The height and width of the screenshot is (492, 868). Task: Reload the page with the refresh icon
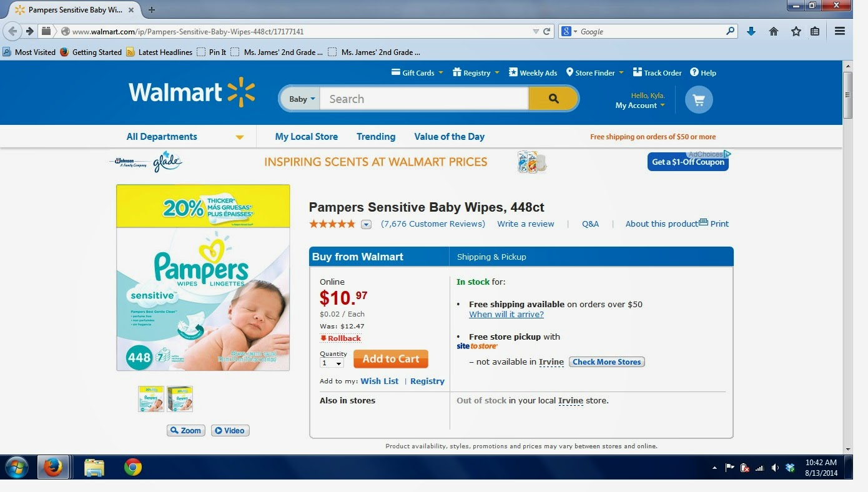click(x=546, y=31)
